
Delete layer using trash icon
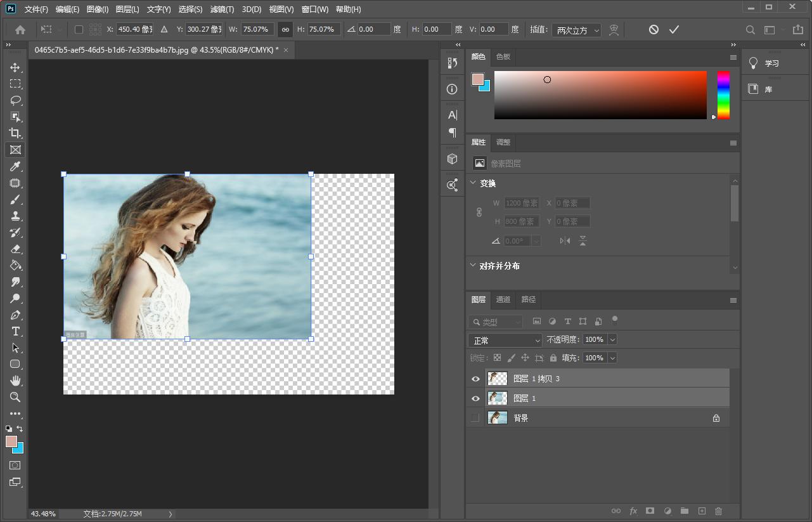point(718,511)
